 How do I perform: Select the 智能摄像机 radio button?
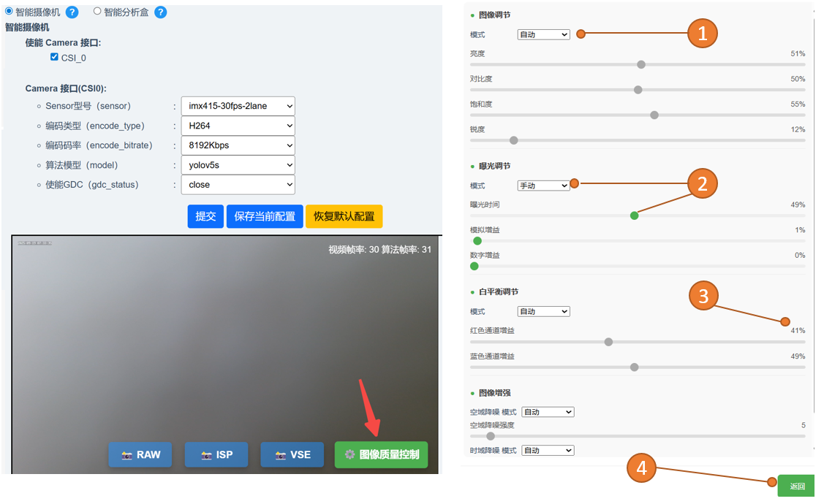pyautogui.click(x=9, y=11)
